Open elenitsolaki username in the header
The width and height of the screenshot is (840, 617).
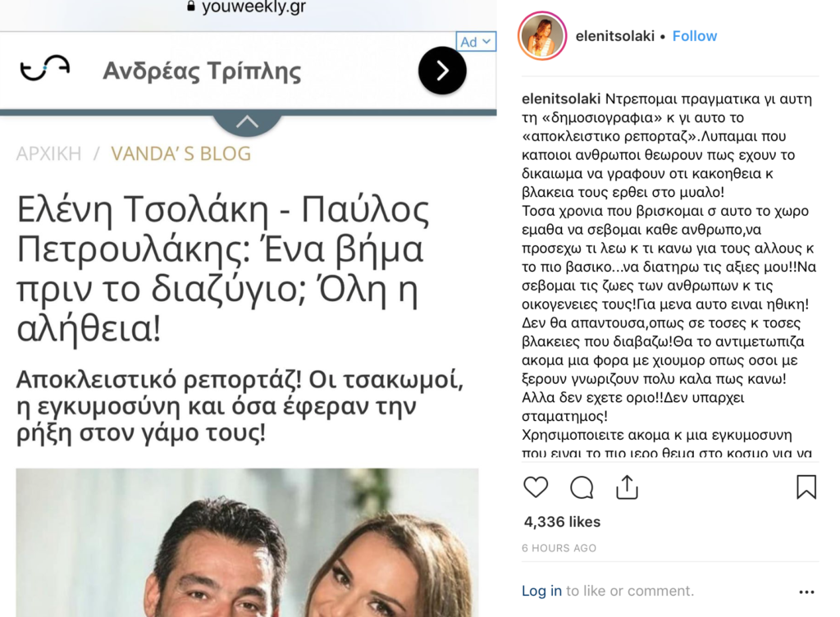[615, 36]
